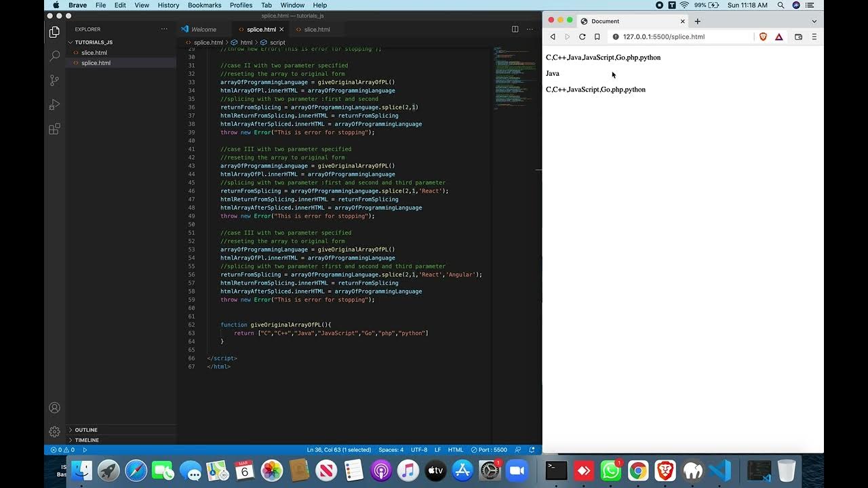Bookmark this page in Brave
868x488 pixels.
597,37
